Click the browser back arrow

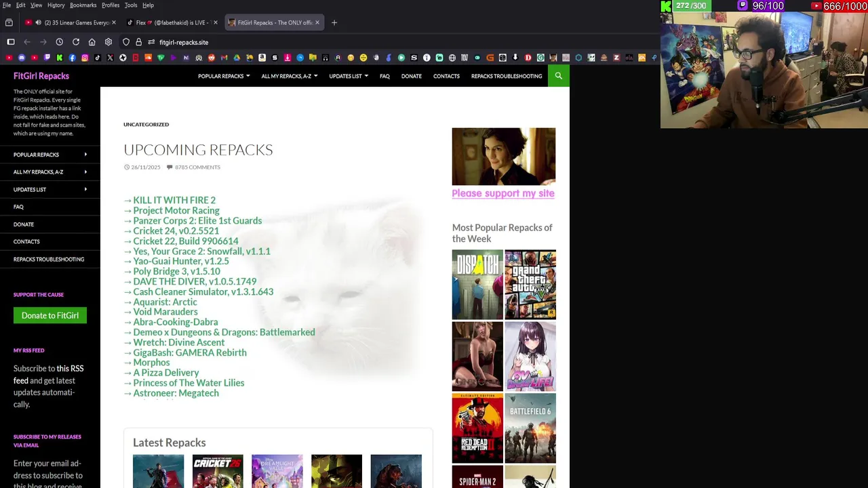click(27, 42)
